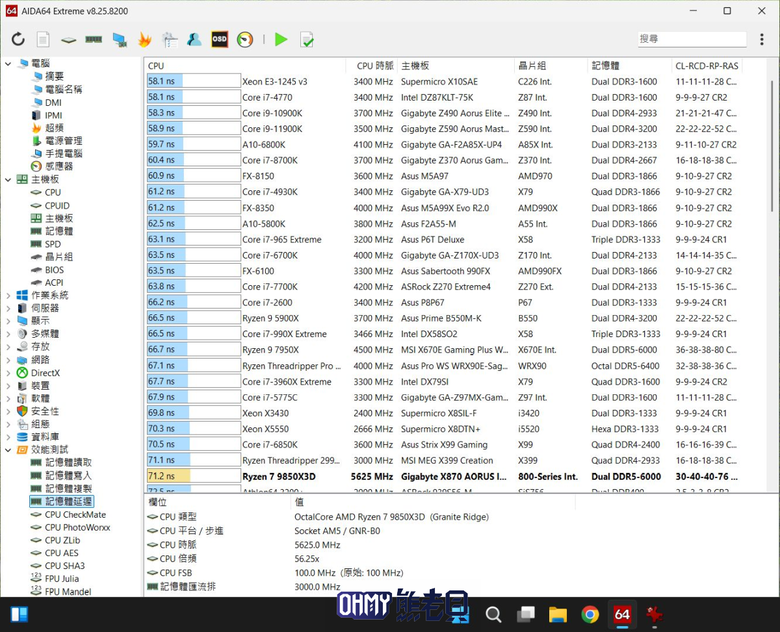The width and height of the screenshot is (780, 632).
Task: Collapse the 電腦 tree node
Action: 8,64
